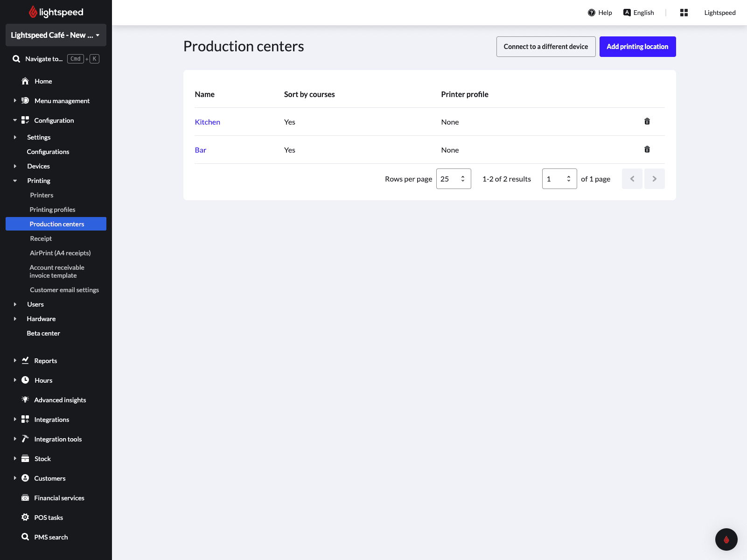Open the red flame chat widget
The width and height of the screenshot is (747, 560).
click(x=726, y=539)
